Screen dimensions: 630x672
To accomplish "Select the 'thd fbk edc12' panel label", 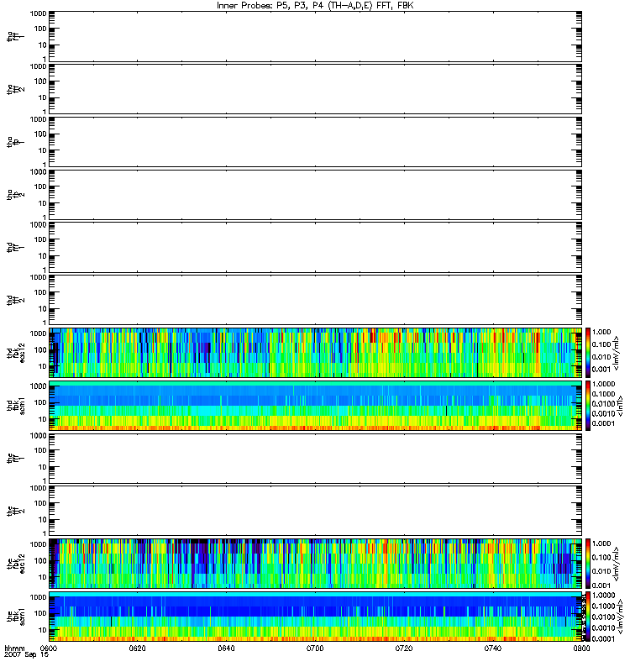I will 16,353.
